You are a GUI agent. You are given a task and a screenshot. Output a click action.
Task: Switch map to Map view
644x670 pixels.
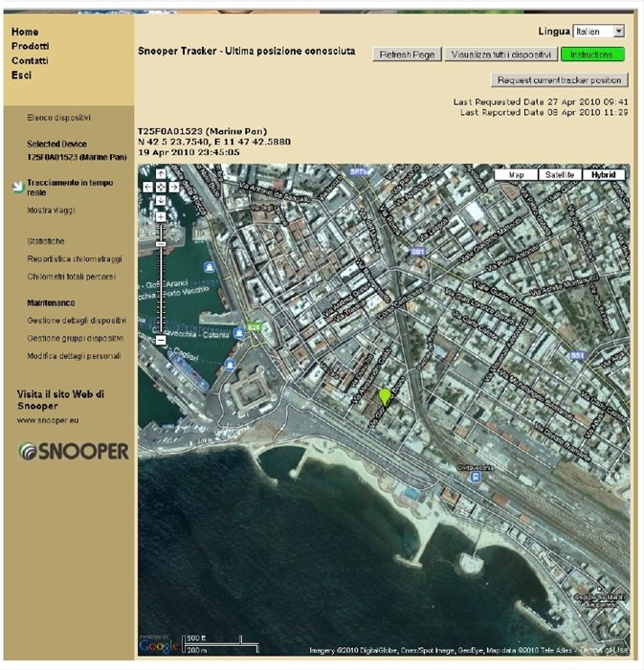(x=517, y=175)
